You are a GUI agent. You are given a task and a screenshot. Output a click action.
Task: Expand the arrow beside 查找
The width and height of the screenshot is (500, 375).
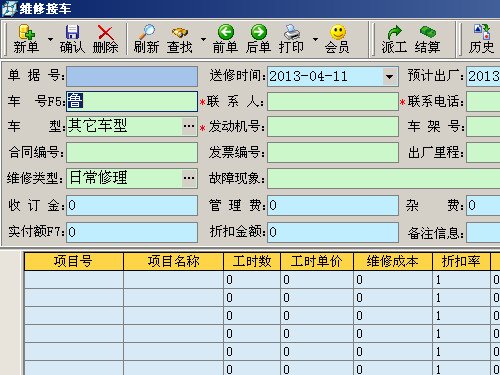[203, 39]
